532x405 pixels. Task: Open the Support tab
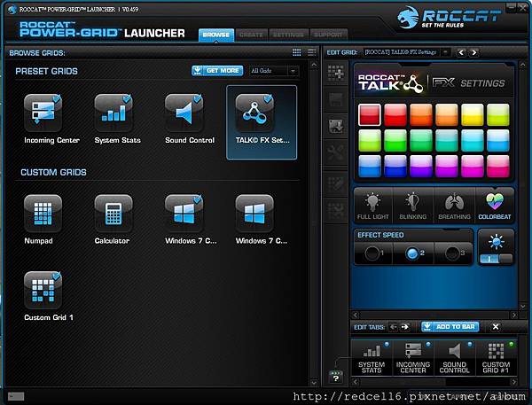click(328, 35)
